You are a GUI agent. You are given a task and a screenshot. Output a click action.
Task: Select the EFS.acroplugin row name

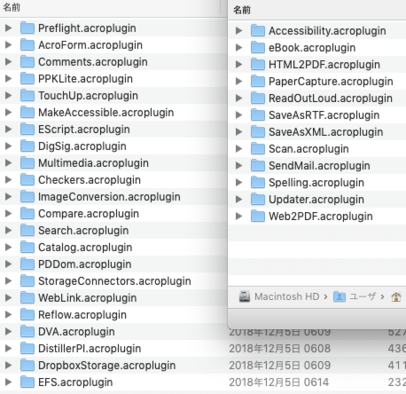tap(75, 382)
